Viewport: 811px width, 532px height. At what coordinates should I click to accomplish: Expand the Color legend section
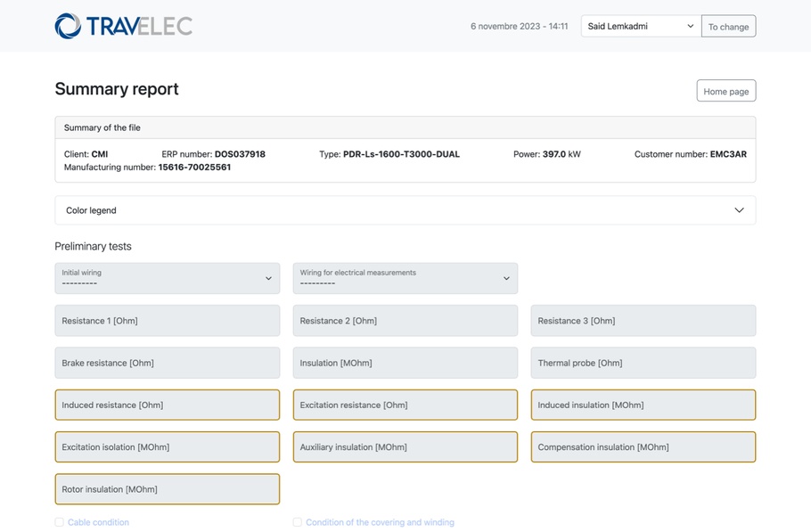point(405,210)
